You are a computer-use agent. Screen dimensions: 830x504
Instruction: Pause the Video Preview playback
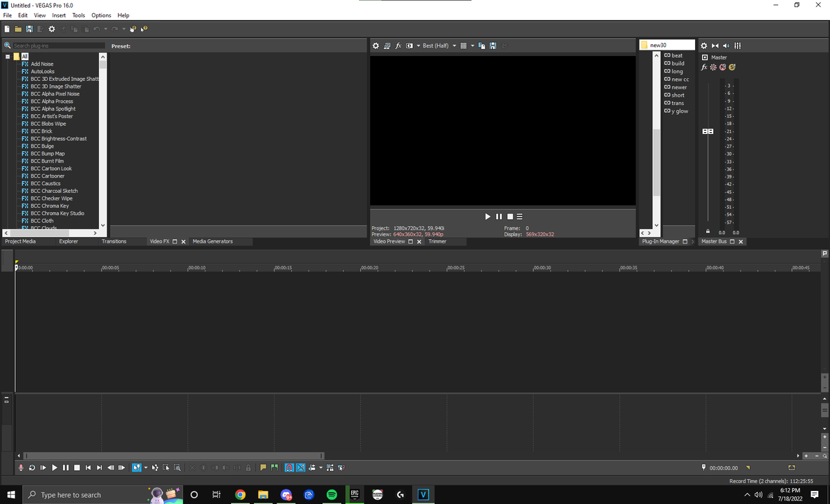(x=499, y=216)
